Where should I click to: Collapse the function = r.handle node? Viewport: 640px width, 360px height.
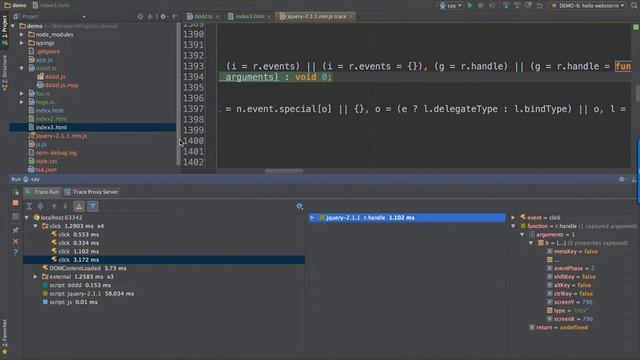click(x=513, y=226)
